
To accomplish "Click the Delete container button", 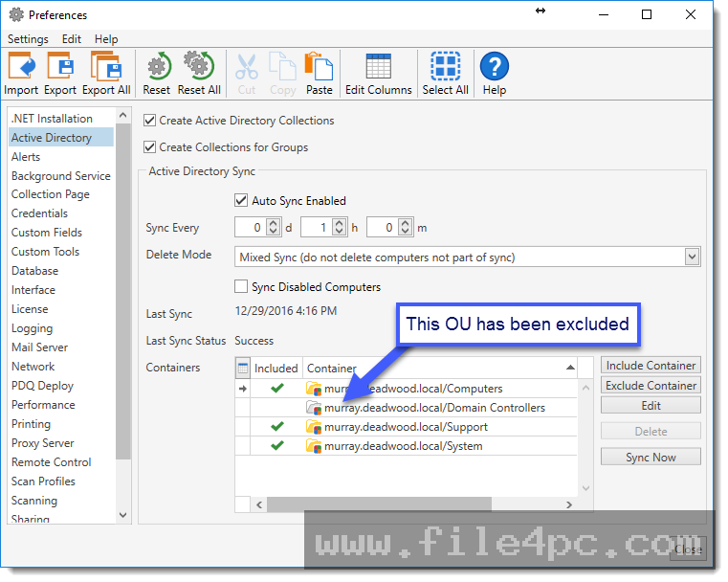I will (651, 432).
